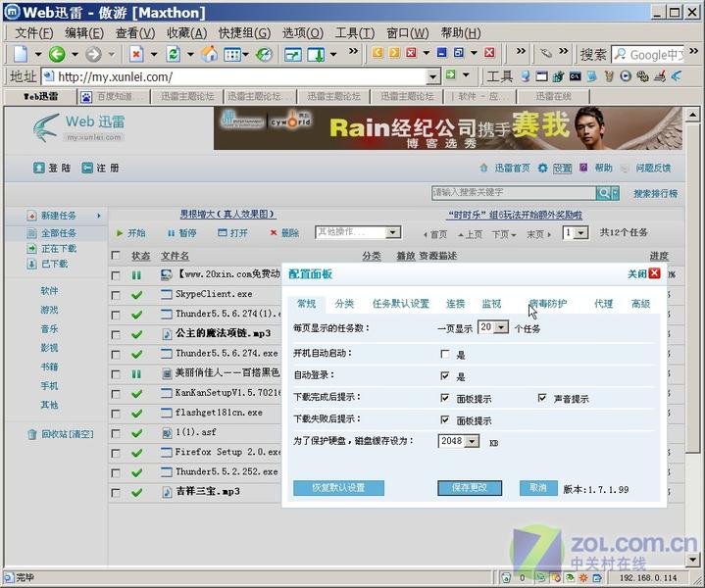The width and height of the screenshot is (705, 588).
Task: Open the tasks-per-page 20 dropdown
Action: 501,326
